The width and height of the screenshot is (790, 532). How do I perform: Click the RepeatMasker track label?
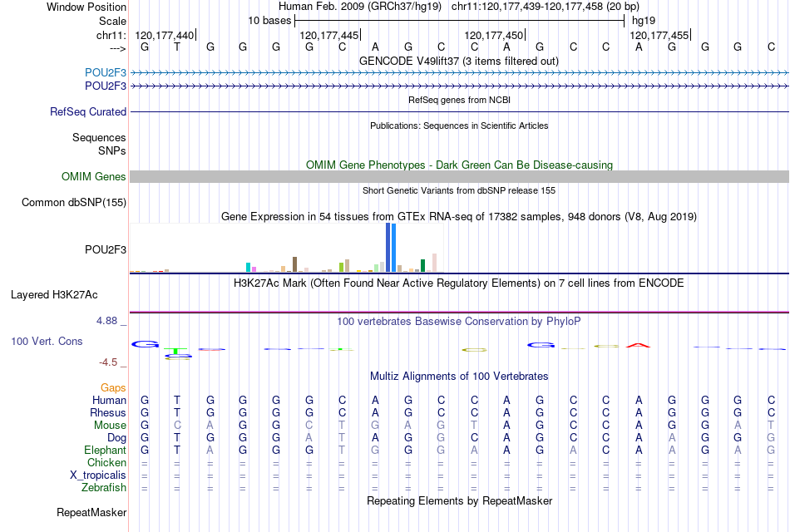pyautogui.click(x=91, y=513)
